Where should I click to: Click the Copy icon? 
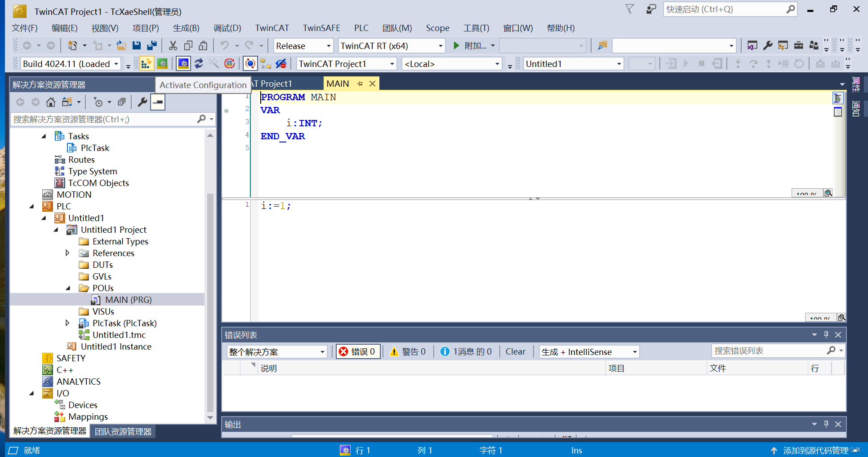point(188,45)
